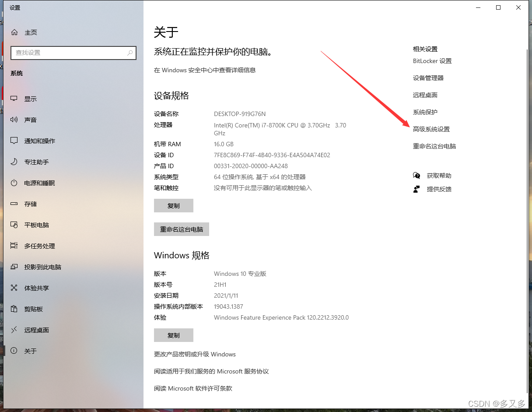Click the Get help chat icon
532x412 pixels.
pyautogui.click(x=416, y=176)
